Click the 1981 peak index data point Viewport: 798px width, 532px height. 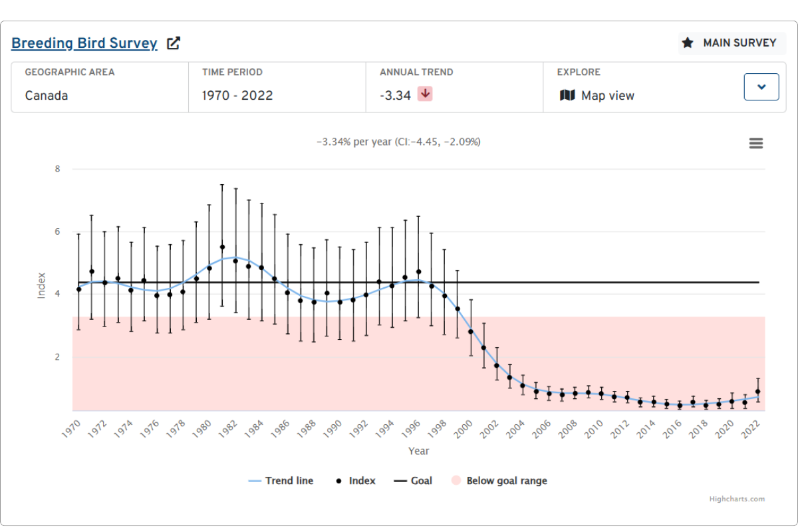(x=222, y=247)
